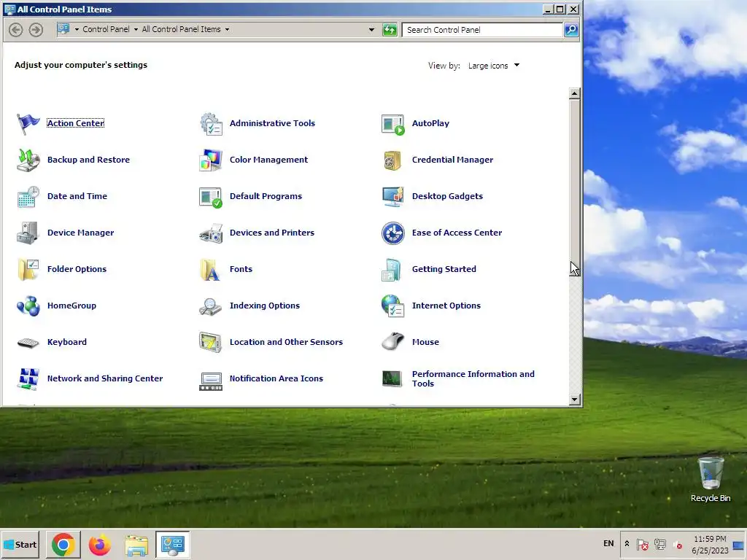Expand the All Control Panel Items breadcrumb arrow
The width and height of the screenshot is (747, 560).
point(228,29)
